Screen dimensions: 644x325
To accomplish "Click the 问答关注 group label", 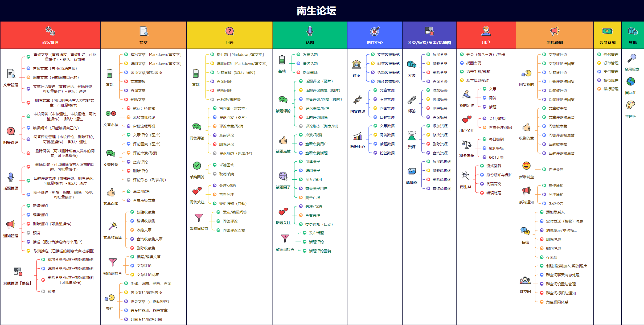I will click(197, 202).
